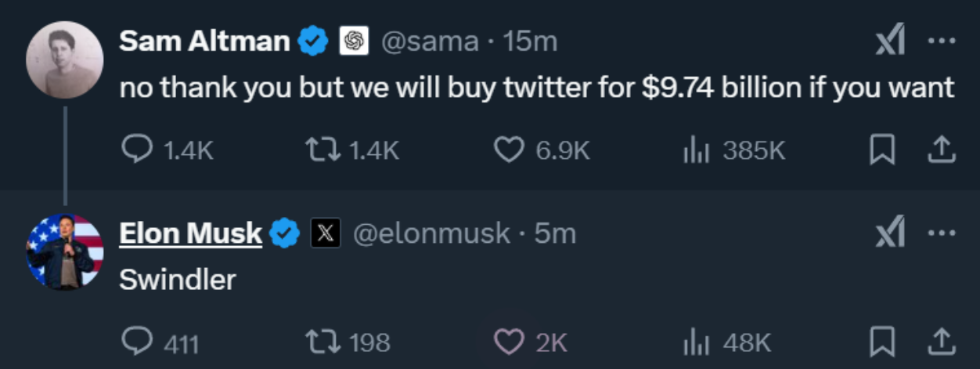Click the X affiliation badge beside Elon Musk

(326, 233)
